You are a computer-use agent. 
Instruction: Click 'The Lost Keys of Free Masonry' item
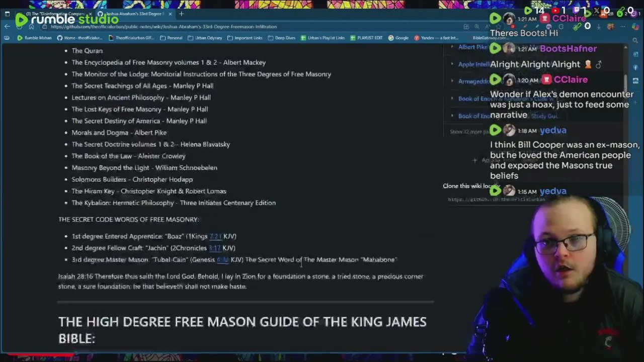pos(139,109)
